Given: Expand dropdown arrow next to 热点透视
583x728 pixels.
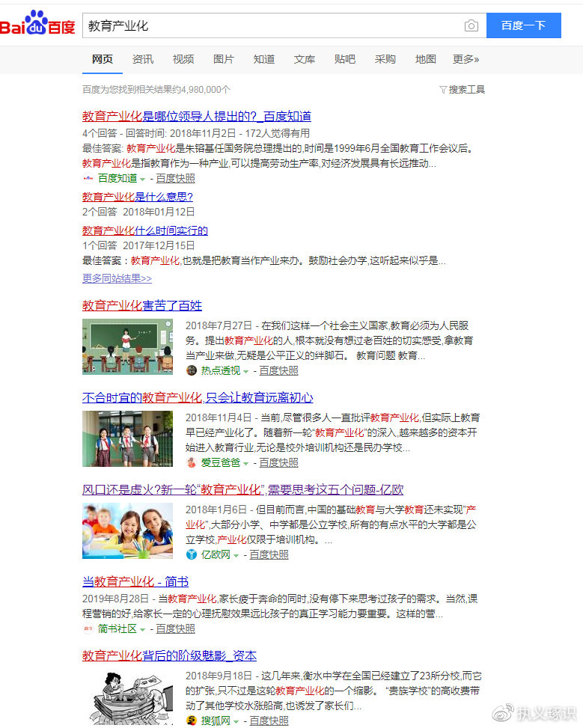Looking at the screenshot, I should 245,371.
